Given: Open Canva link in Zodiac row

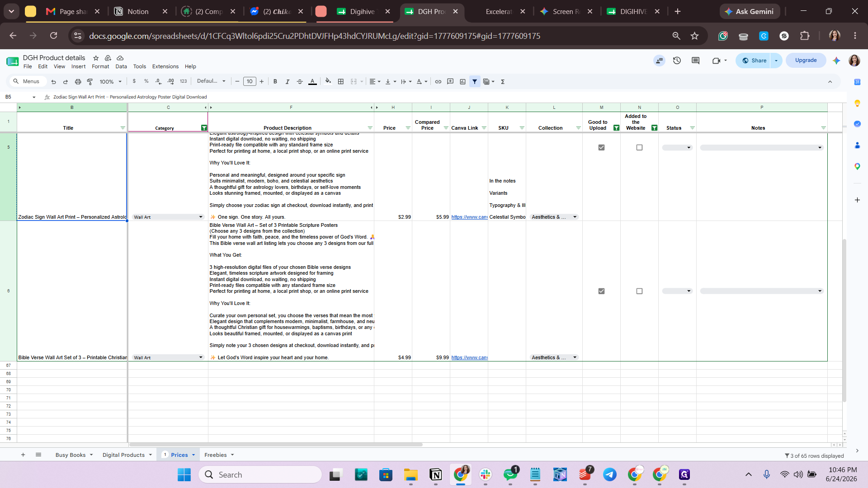Looking at the screenshot, I should coord(469,217).
